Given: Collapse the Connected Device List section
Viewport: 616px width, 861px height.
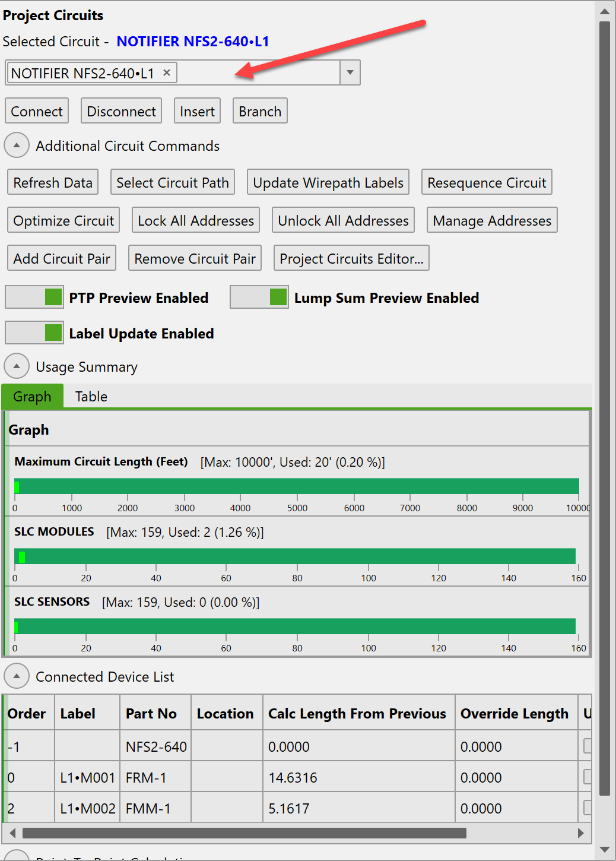Looking at the screenshot, I should 17,676.
